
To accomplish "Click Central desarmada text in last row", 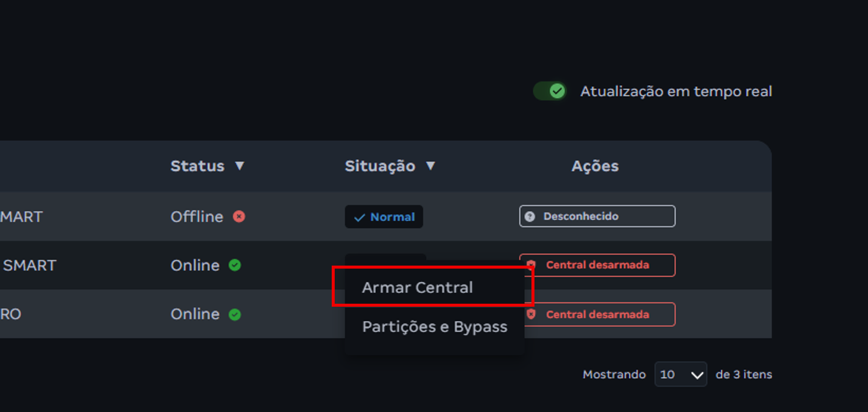I will coord(597,315).
